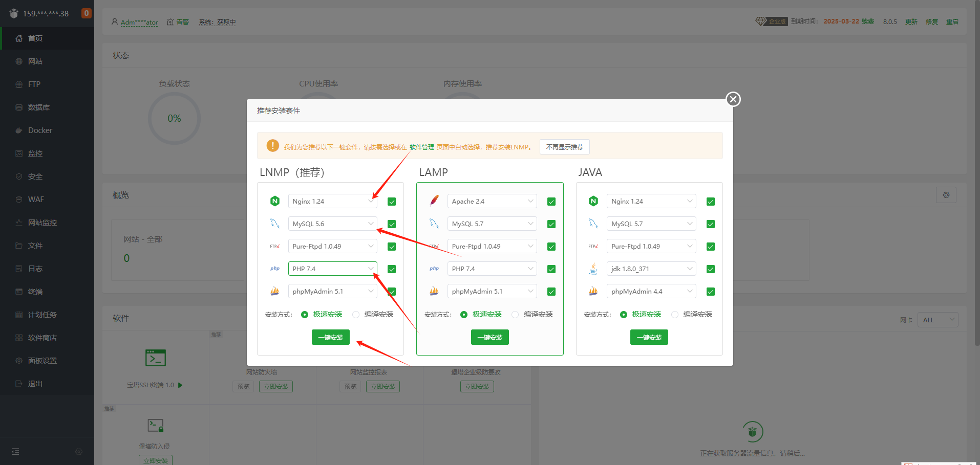Click the gear icon beside 面板设置
Image resolution: width=980 pixels, height=465 pixels.
(19, 361)
